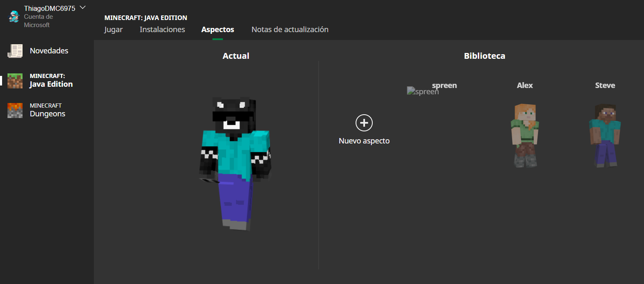This screenshot has width=644, height=284.
Task: Open the Instalaciones tab
Action: click(162, 30)
